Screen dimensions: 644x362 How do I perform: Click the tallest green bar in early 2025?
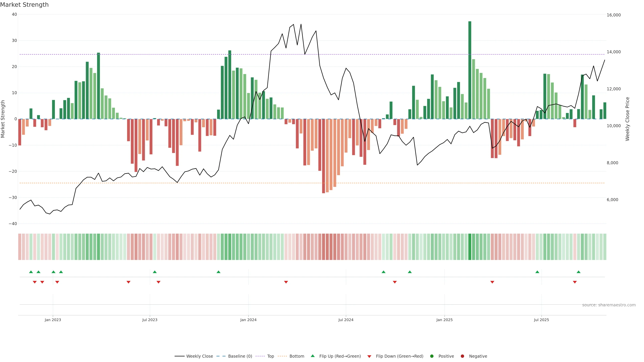(x=470, y=70)
